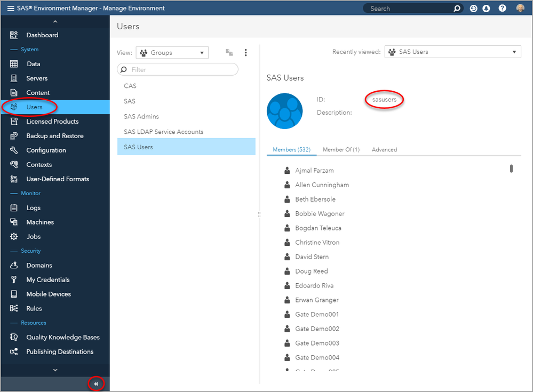This screenshot has width=533, height=392.
Task: Open the Advanced tab
Action: coord(384,150)
